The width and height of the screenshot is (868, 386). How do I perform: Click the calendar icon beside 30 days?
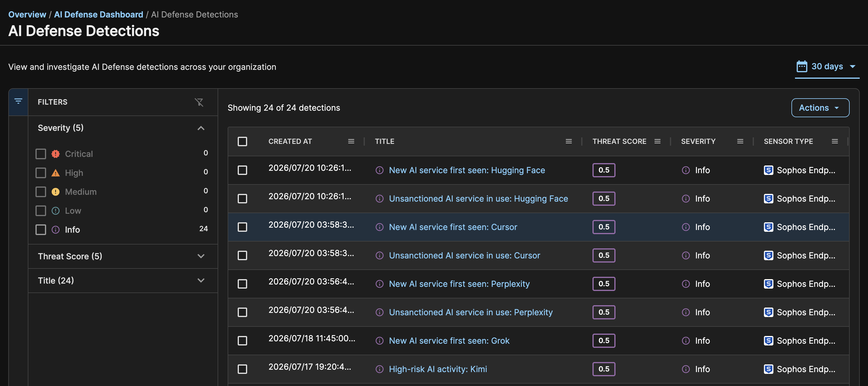pos(801,67)
